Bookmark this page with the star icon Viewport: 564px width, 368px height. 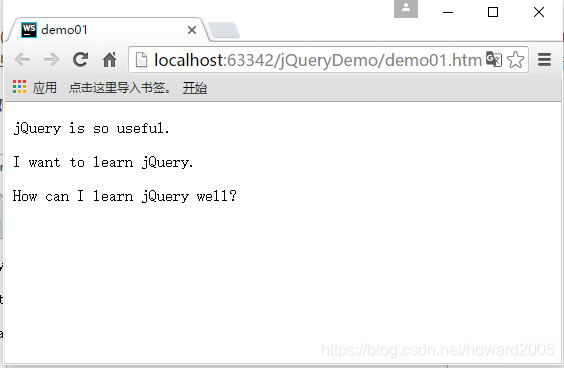[515, 59]
